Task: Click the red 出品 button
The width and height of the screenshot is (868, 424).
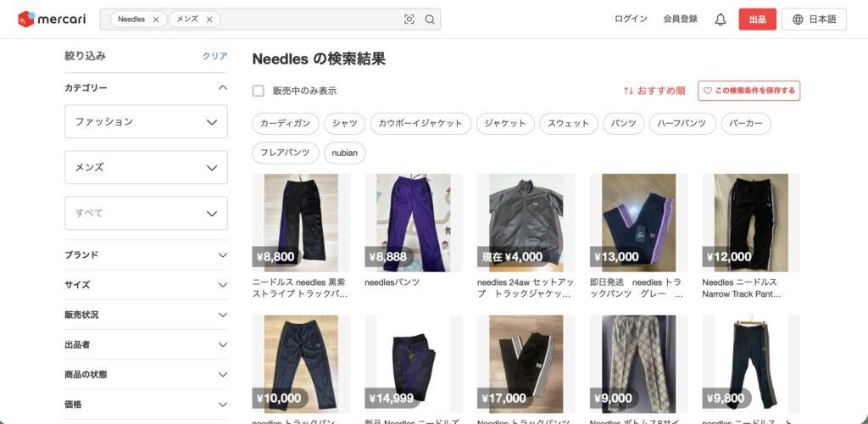Action: [757, 20]
